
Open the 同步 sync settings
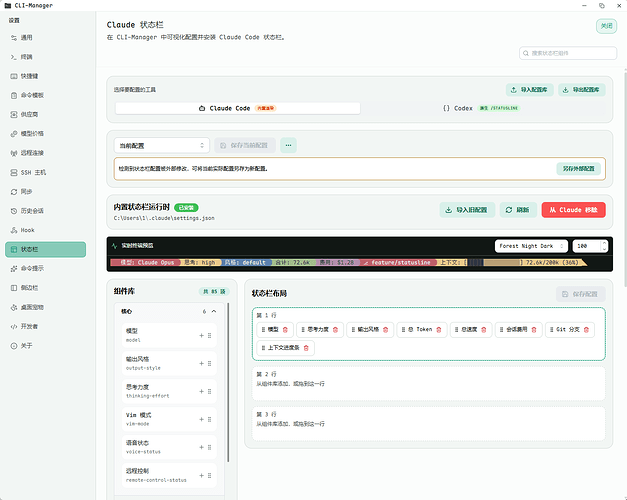coord(45,192)
